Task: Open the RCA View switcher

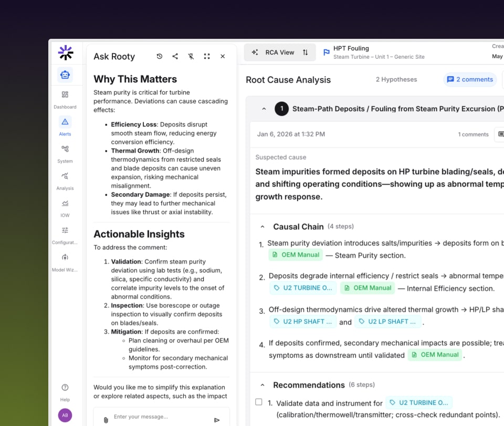Action: [x=280, y=52]
